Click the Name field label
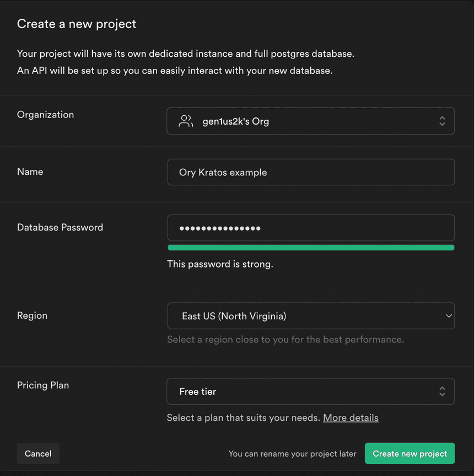Screen dimensions: 474x476 [30, 172]
